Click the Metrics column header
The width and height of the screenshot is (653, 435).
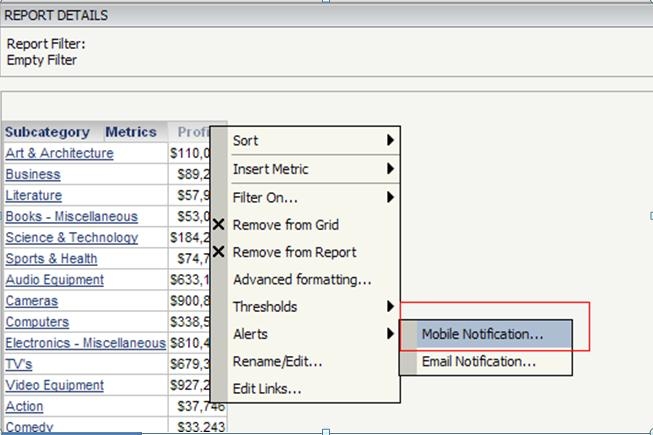[x=131, y=132]
